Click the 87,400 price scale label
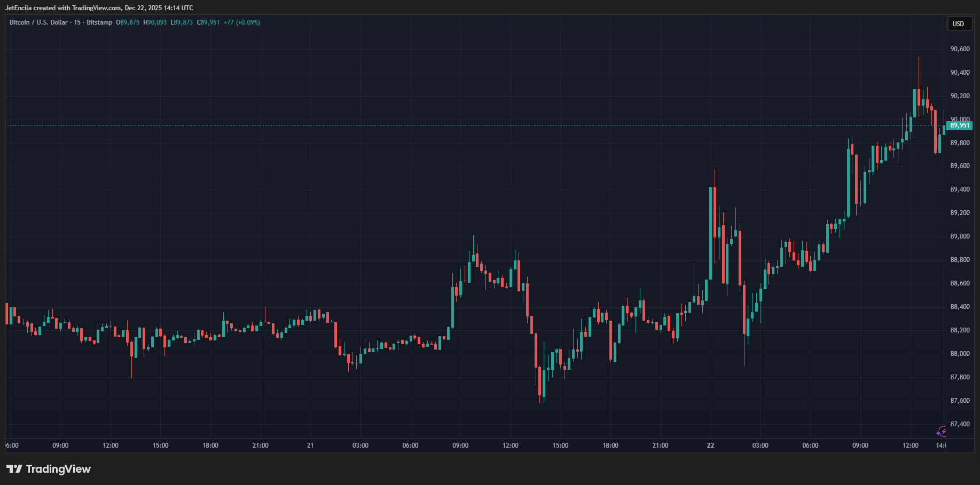980x485 pixels. coord(960,424)
